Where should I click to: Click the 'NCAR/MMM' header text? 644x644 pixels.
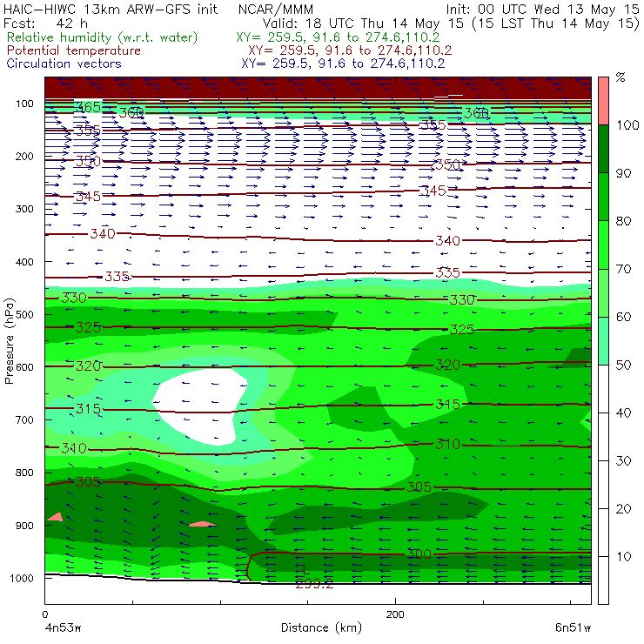click(x=276, y=10)
